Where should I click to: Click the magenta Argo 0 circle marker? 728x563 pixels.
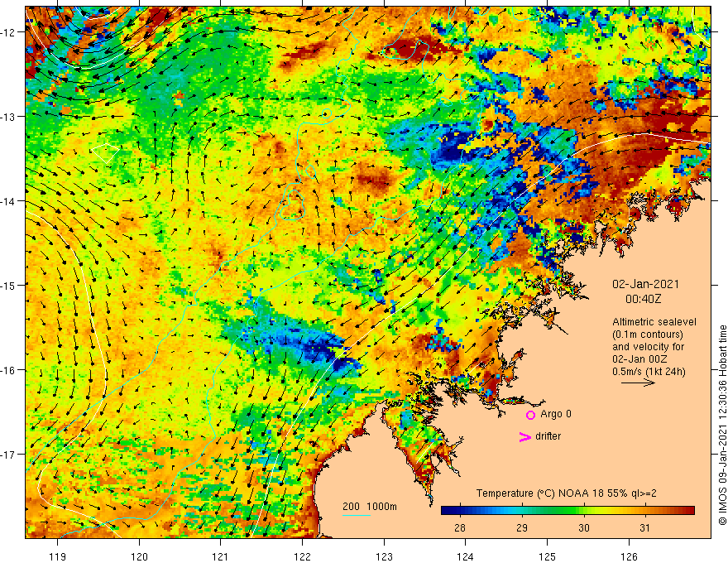pyautogui.click(x=530, y=415)
